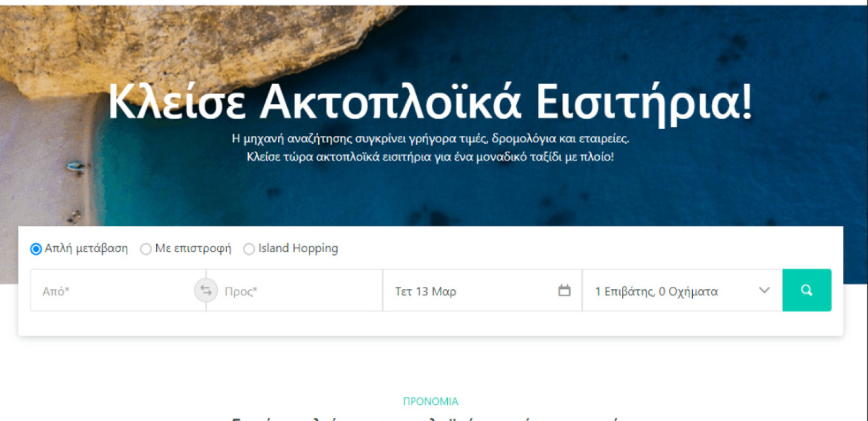The image size is (868, 421).
Task: Click the Island Hopping label text
Action: click(298, 248)
